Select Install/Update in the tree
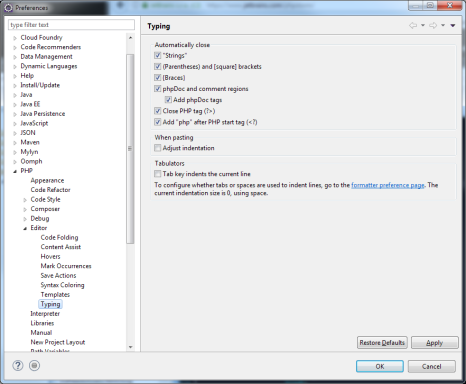The height and width of the screenshot is (384, 466). click(40, 85)
